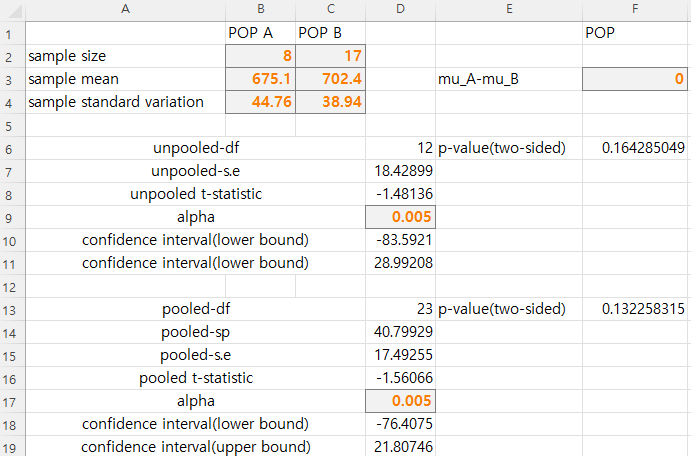Select the whole sheet with the corner triangle

tap(13, 11)
